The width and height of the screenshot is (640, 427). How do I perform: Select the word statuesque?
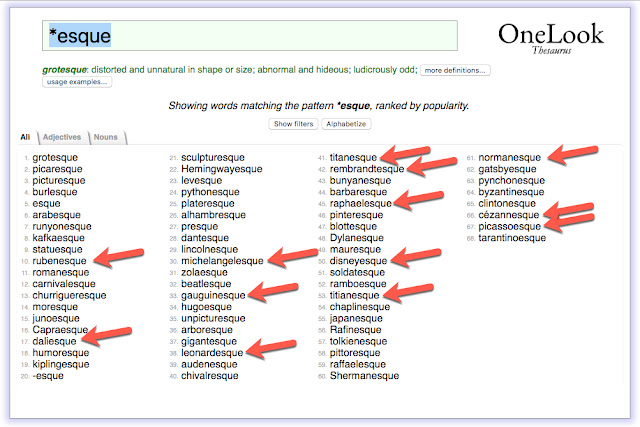(57, 249)
